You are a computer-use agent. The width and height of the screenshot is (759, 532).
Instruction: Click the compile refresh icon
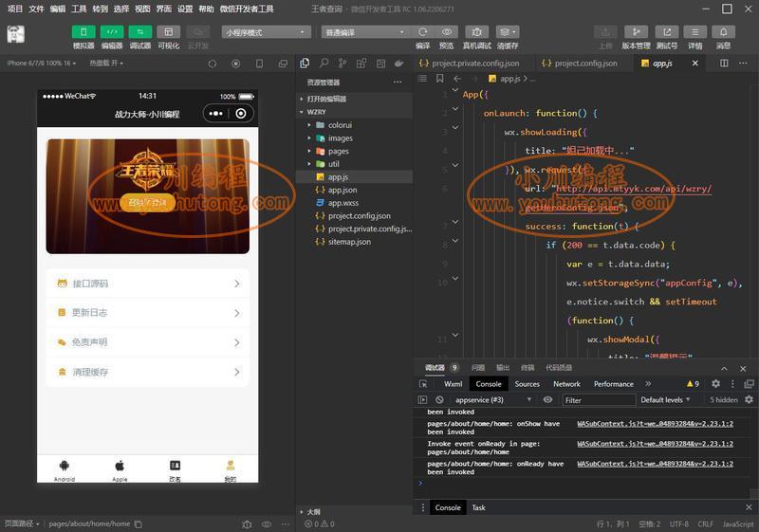[x=422, y=32]
